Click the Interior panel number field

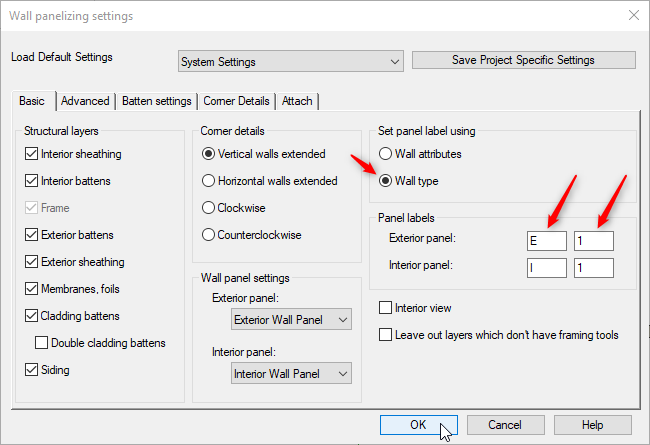coord(593,268)
